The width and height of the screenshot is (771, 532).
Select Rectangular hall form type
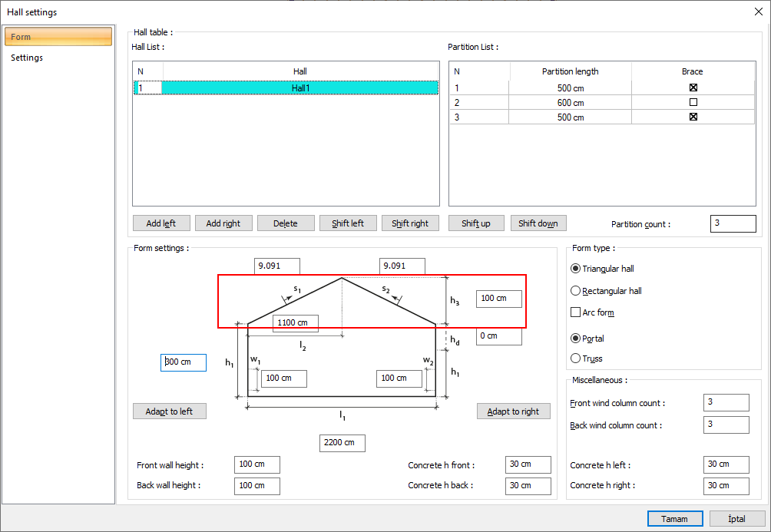click(576, 291)
